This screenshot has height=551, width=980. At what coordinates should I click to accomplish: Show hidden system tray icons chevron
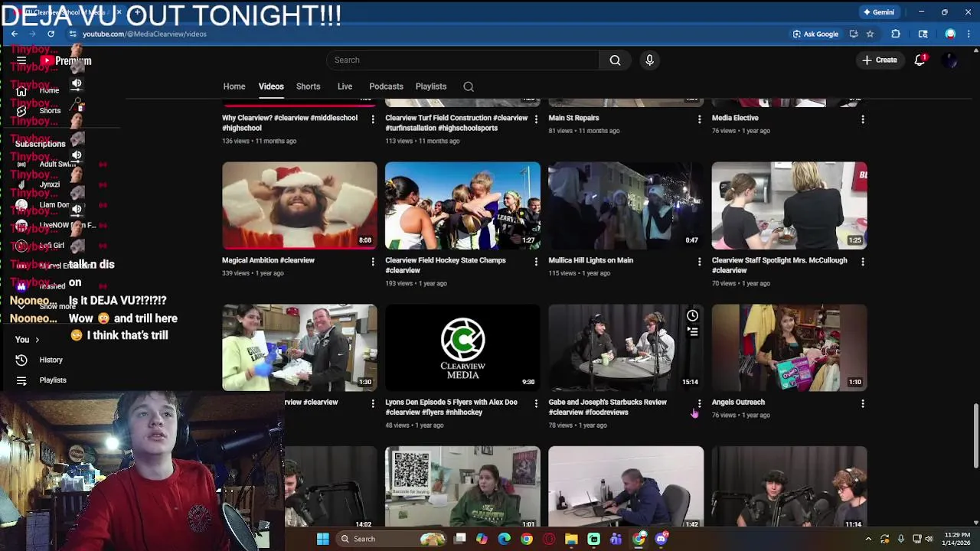pos(868,539)
